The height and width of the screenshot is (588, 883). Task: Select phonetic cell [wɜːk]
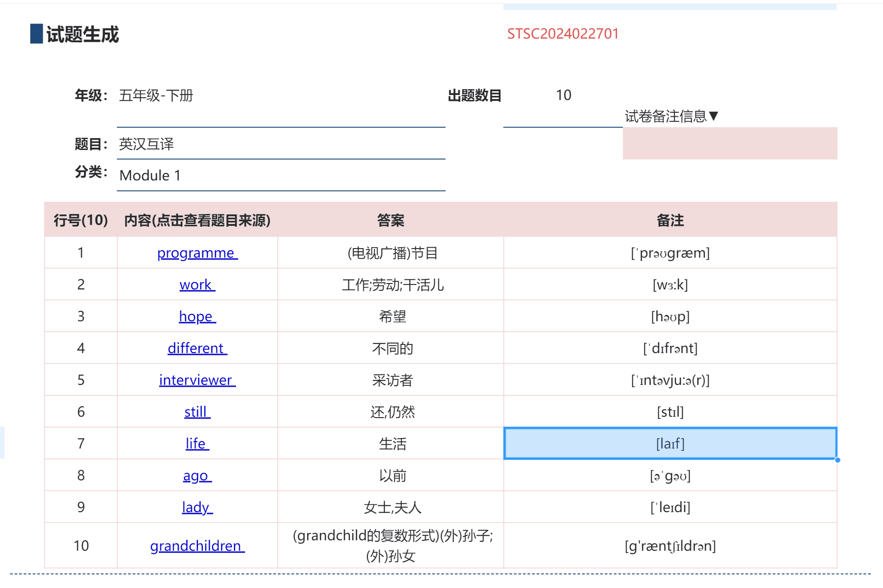tap(670, 284)
